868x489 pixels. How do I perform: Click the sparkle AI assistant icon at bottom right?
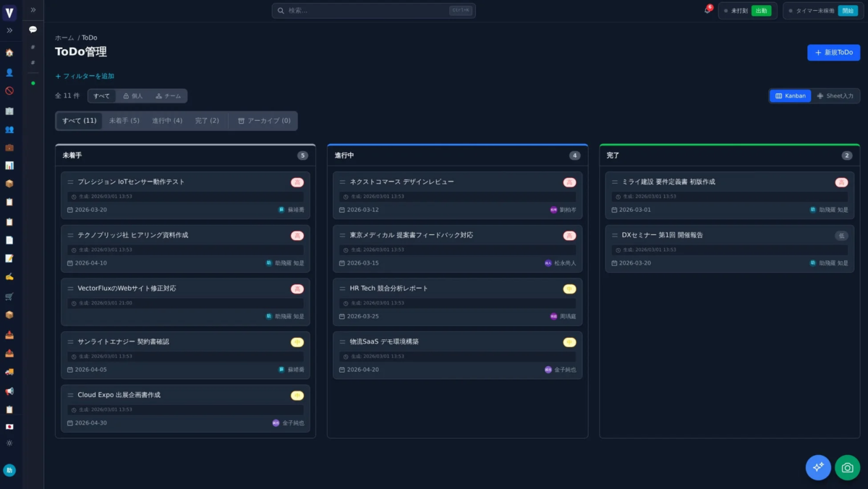pyautogui.click(x=818, y=468)
